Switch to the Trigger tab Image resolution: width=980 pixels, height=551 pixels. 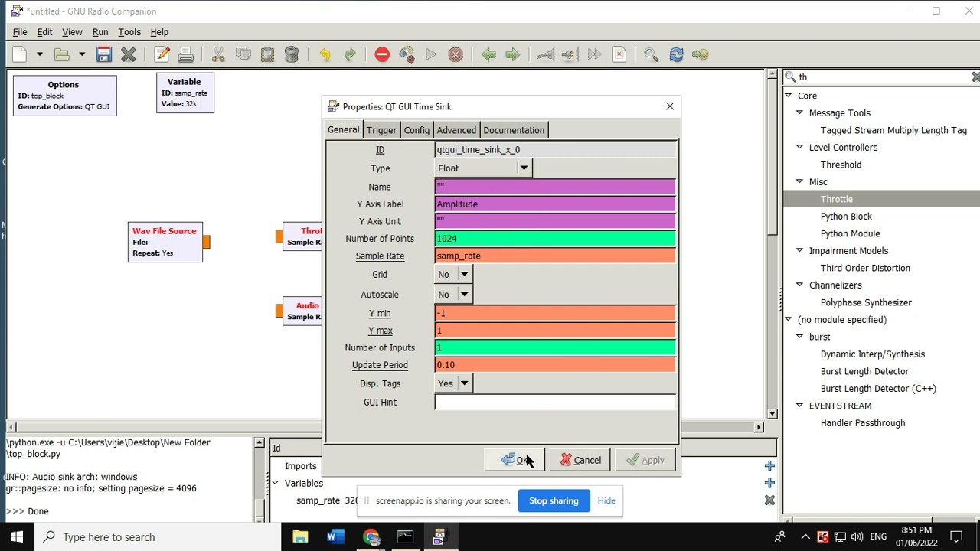381,130
